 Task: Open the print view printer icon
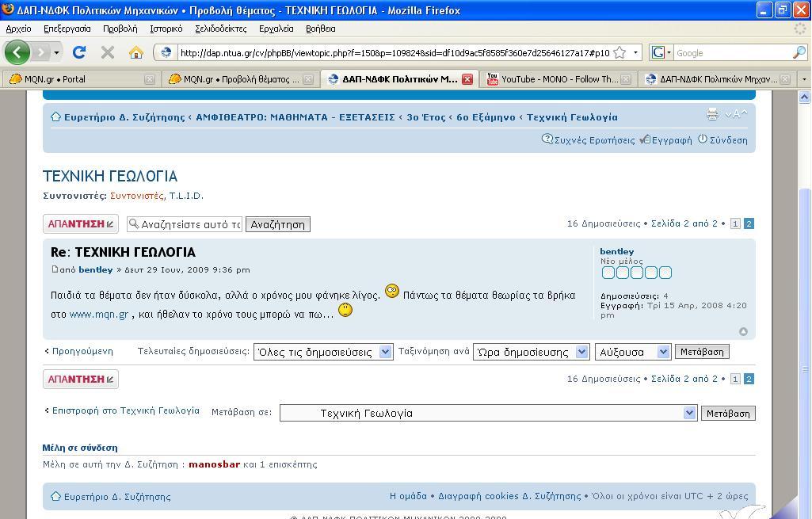coord(712,114)
